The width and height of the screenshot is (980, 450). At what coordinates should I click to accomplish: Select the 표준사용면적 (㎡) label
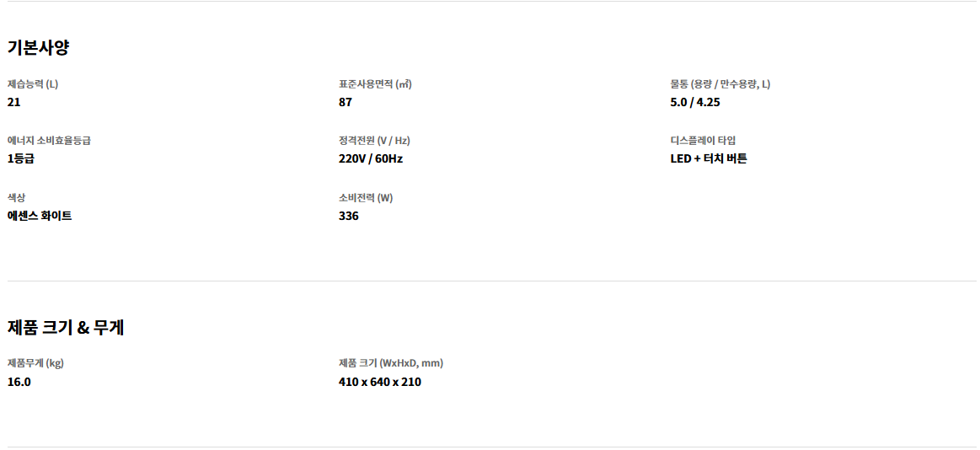click(x=375, y=84)
